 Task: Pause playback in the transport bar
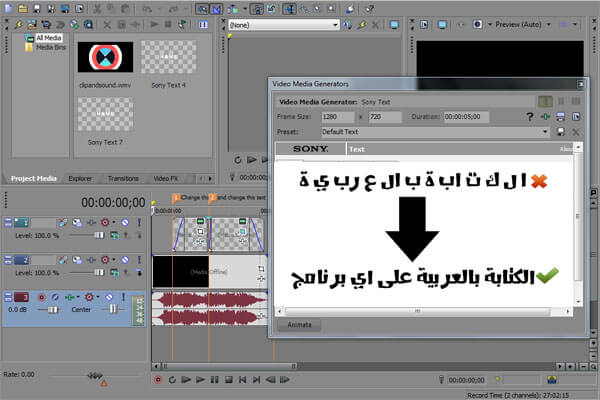214,380
